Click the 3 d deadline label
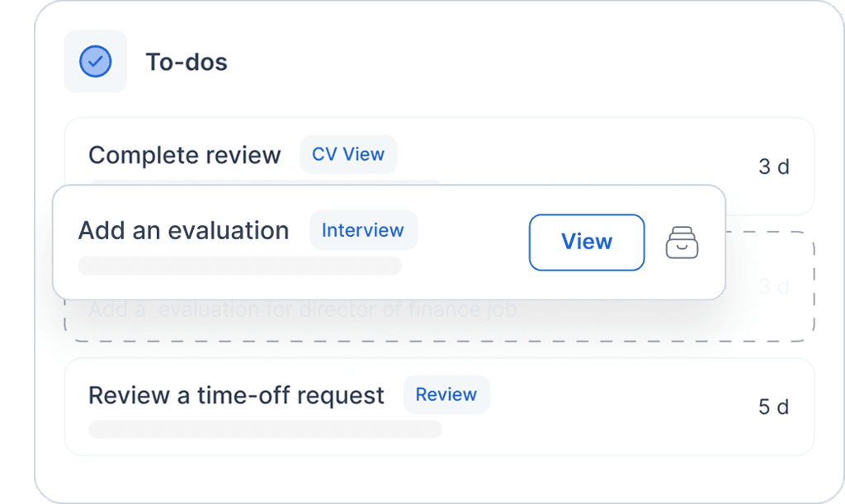The width and height of the screenshot is (845, 504). 776,167
